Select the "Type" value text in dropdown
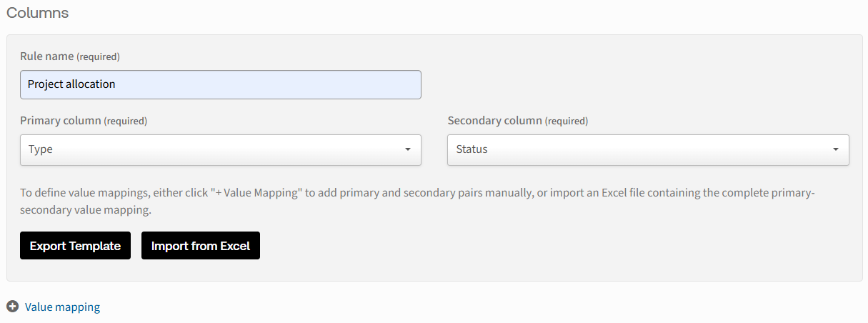The height and width of the screenshot is (323, 868). (x=41, y=150)
